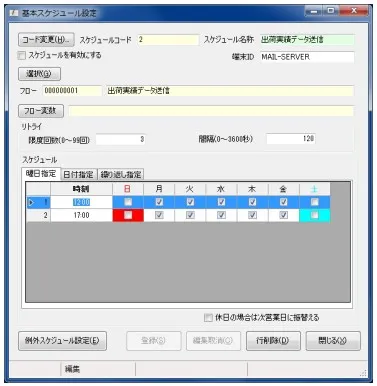The width and height of the screenshot is (377, 386).
Task: Minimize the 基本スケジュール設定 window
Action: coord(313,12)
